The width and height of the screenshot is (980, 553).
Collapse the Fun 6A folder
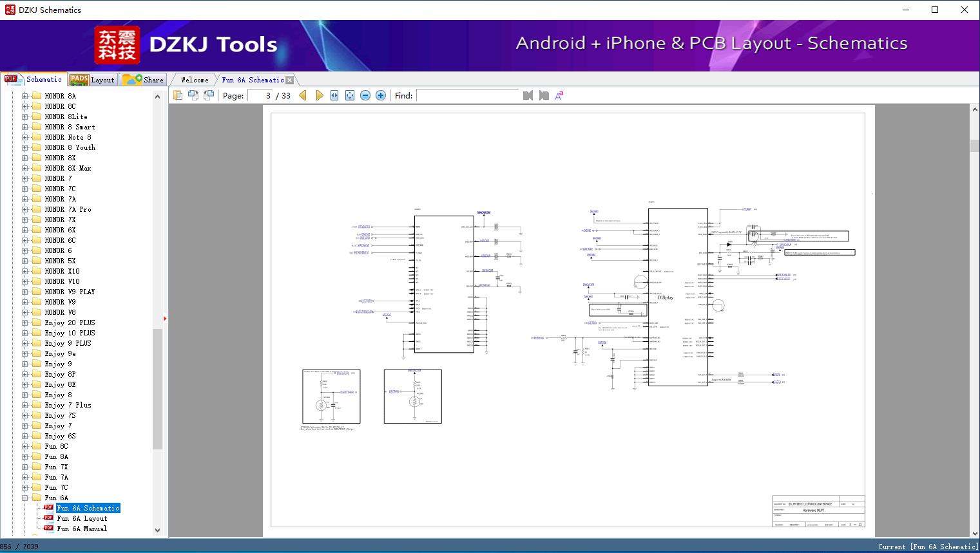point(25,498)
